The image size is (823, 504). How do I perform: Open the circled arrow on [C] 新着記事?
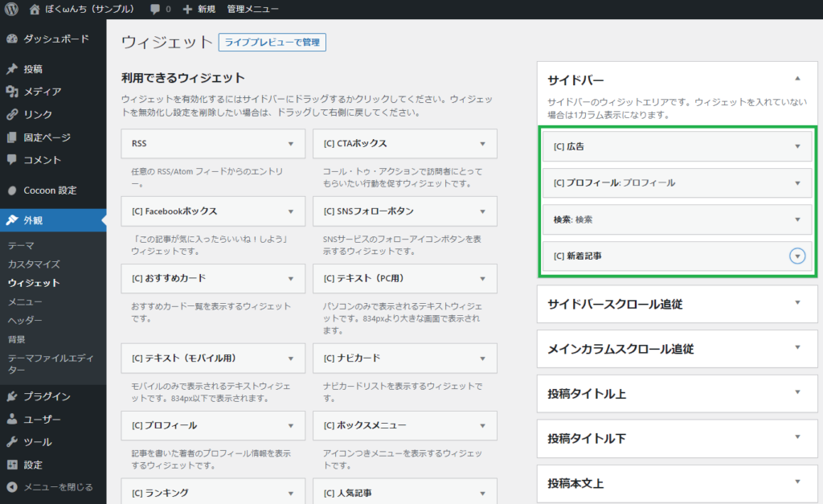point(797,256)
